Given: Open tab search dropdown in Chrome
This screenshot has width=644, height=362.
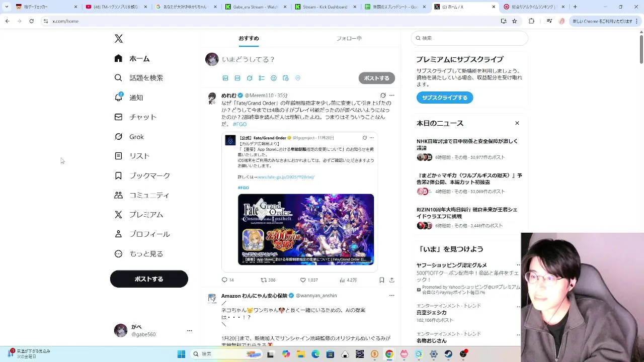Looking at the screenshot, I should 7,7.
